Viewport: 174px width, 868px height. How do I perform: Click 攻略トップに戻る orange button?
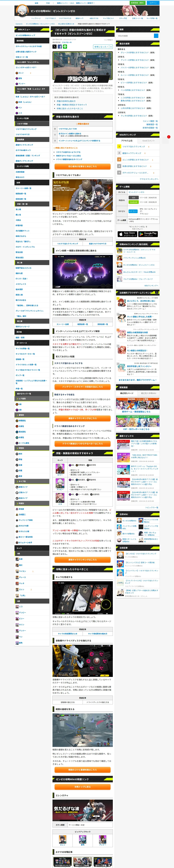tap(83, 787)
